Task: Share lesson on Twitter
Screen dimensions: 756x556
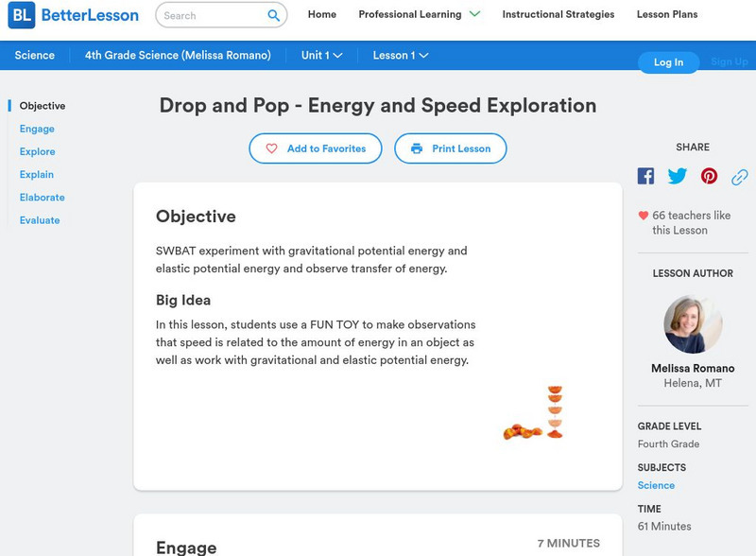Action: coord(677,176)
